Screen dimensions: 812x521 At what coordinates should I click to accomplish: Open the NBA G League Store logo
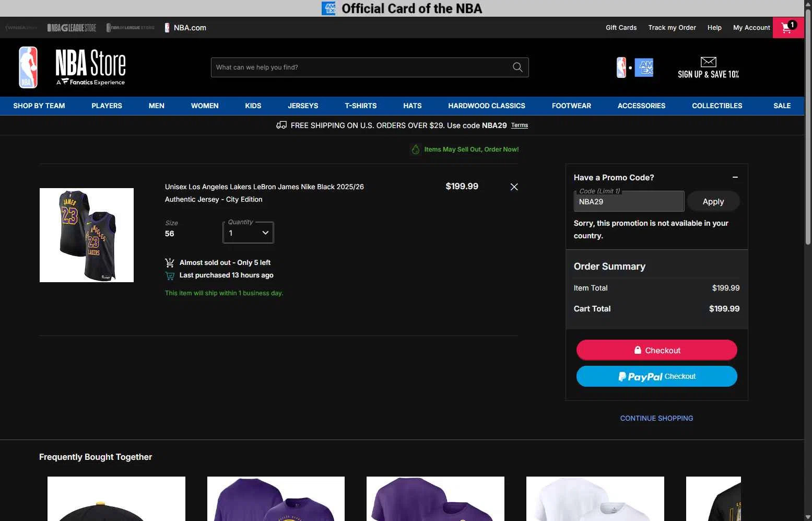coord(72,28)
